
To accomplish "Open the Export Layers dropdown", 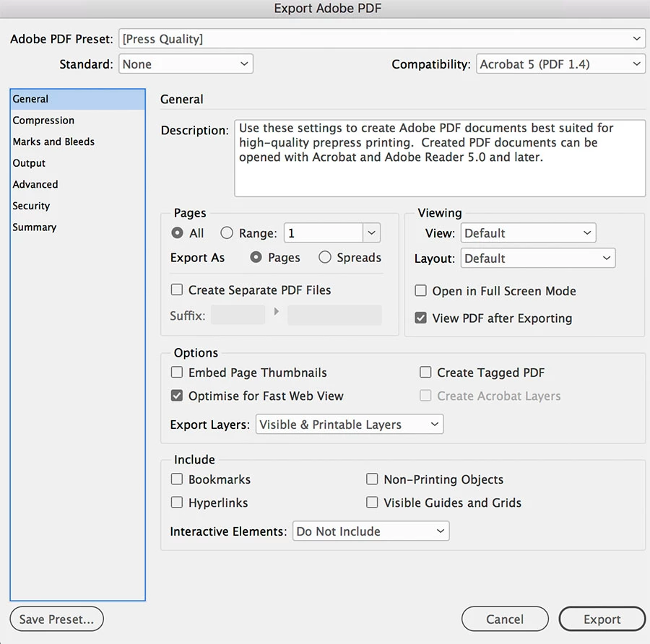I will pyautogui.click(x=350, y=425).
